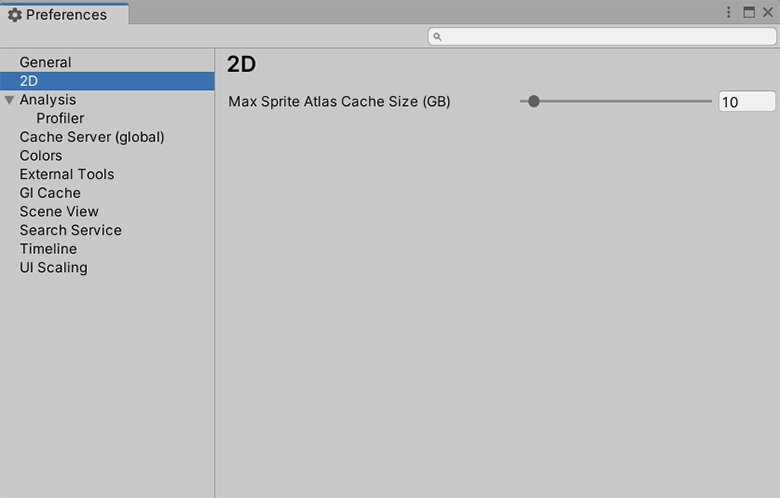Collapse the Analysis section triangle

tap(10, 100)
